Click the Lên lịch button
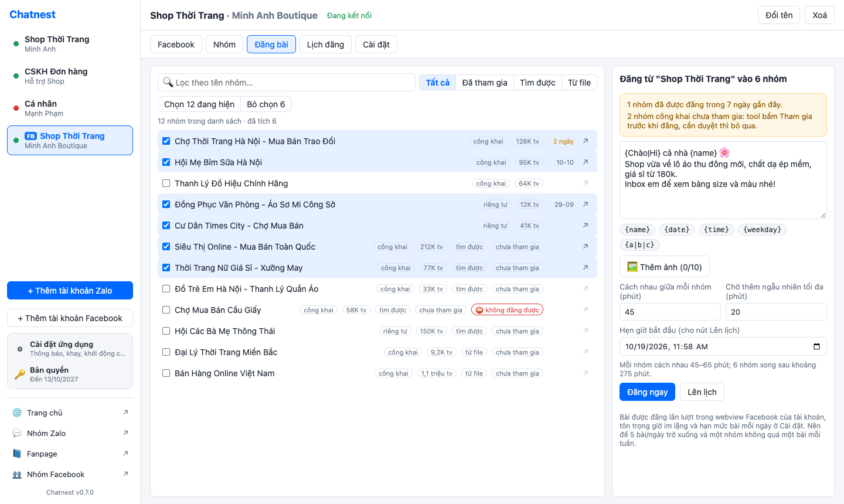The height and width of the screenshot is (504, 844). tap(702, 392)
